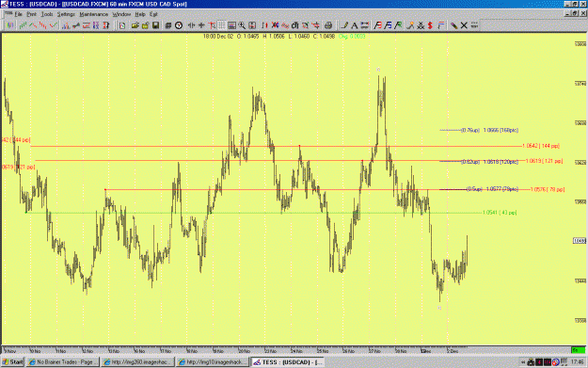588x368 pixels.
Task: Click the Windows Start button
Action: (12, 362)
